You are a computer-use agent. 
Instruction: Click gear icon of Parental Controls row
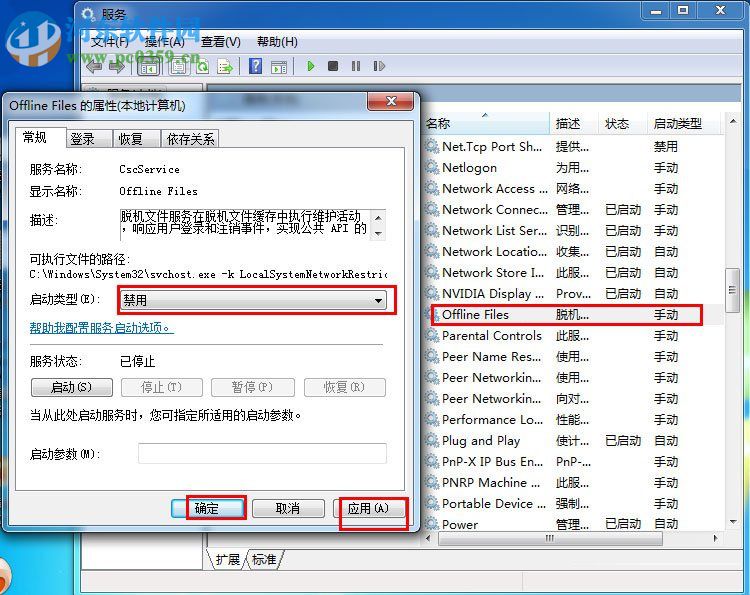(432, 335)
